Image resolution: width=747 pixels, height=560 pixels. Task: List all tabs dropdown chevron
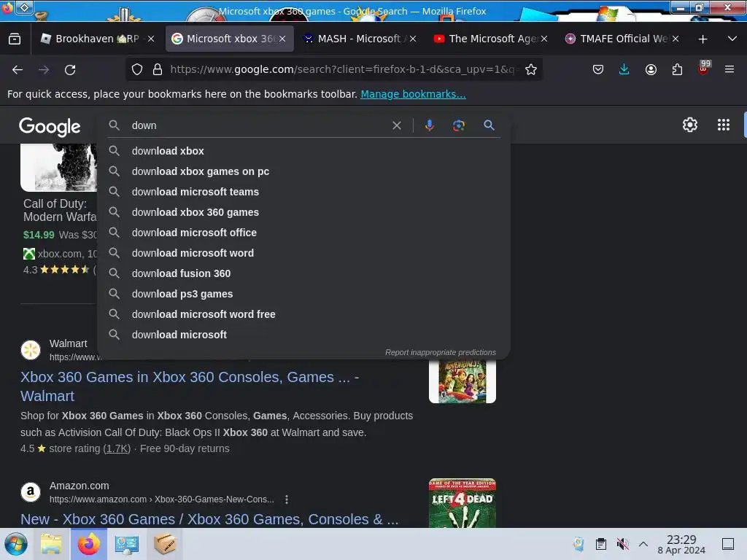732,39
